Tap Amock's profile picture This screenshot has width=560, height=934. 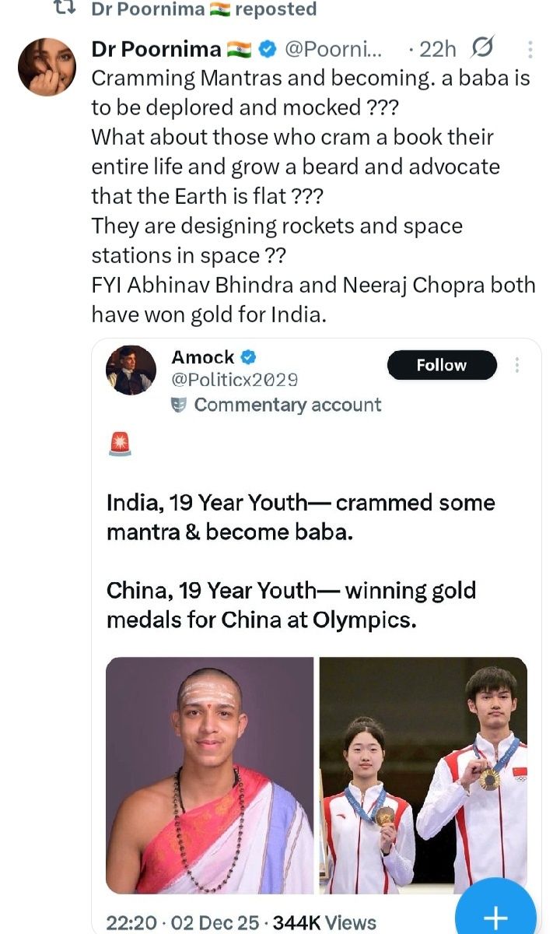click(131, 370)
